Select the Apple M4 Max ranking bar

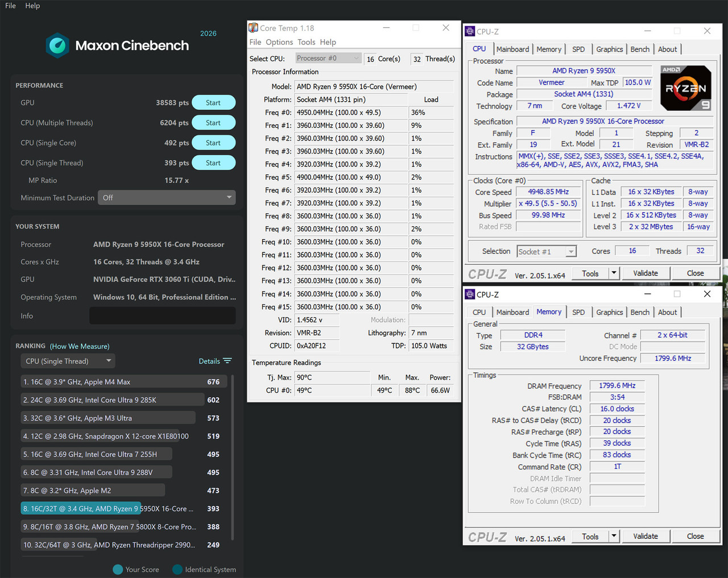coord(124,382)
